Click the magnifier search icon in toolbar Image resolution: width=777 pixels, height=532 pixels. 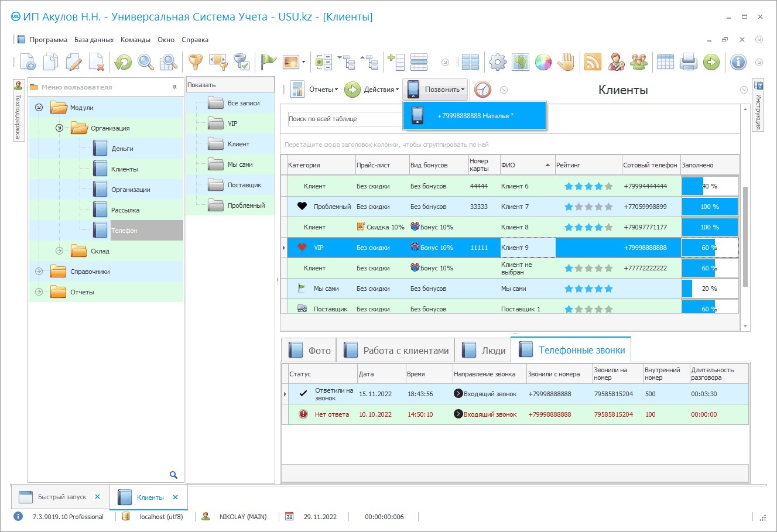pyautogui.click(x=146, y=62)
